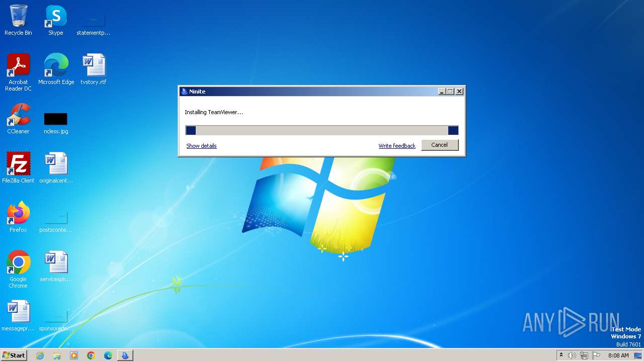
Task: Close the Ninite window
Action: click(x=459, y=92)
